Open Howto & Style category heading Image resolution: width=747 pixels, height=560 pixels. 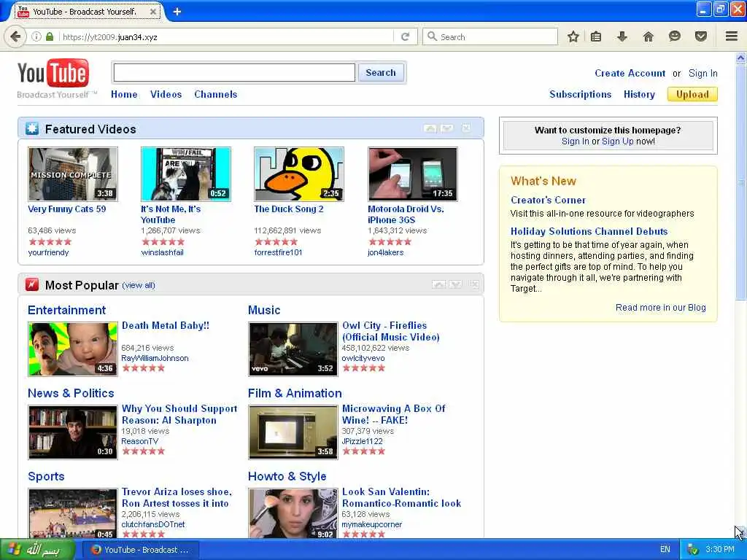pyautogui.click(x=287, y=476)
